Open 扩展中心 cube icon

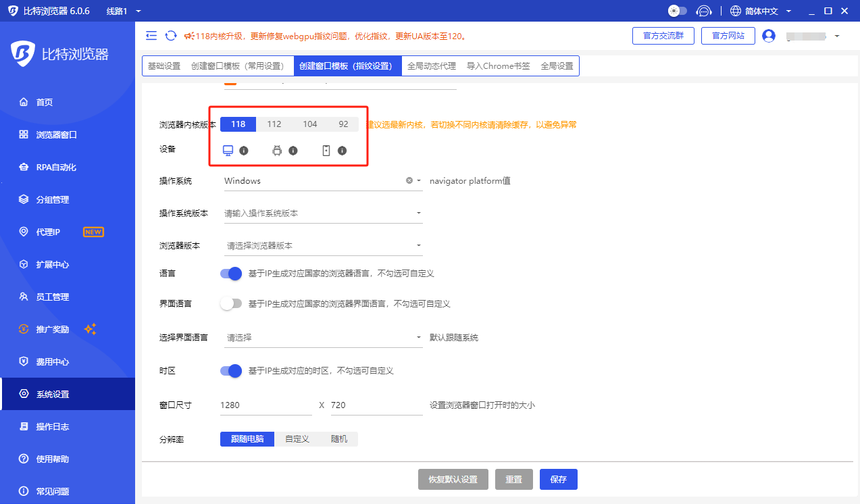[x=24, y=265]
